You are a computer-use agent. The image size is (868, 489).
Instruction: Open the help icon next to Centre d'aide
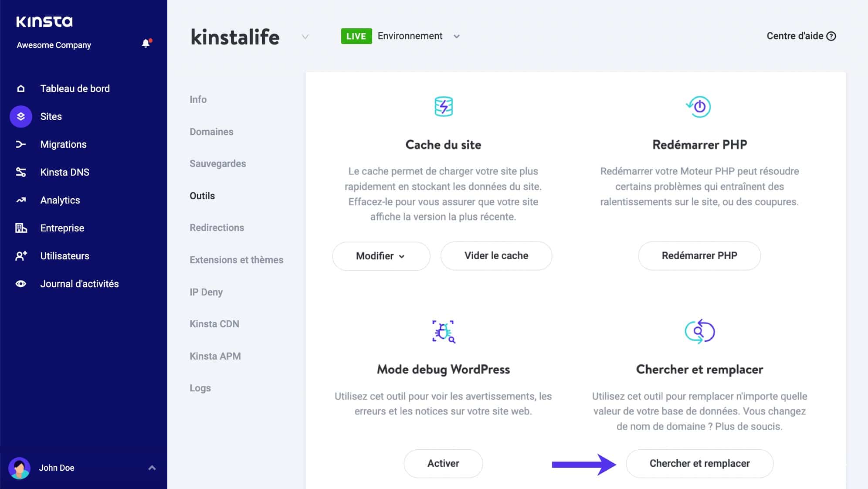click(830, 36)
